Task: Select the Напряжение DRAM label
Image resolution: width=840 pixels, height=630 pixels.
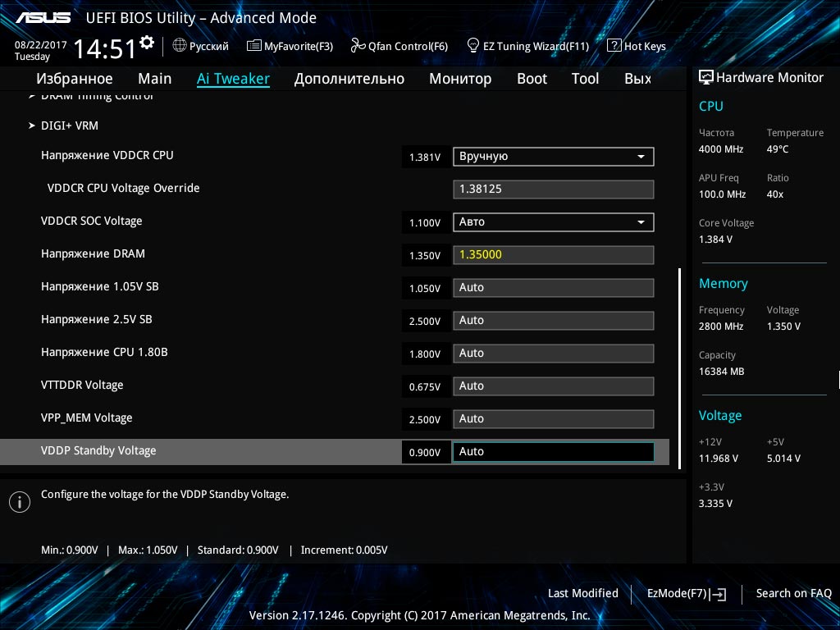Action: coord(93,254)
